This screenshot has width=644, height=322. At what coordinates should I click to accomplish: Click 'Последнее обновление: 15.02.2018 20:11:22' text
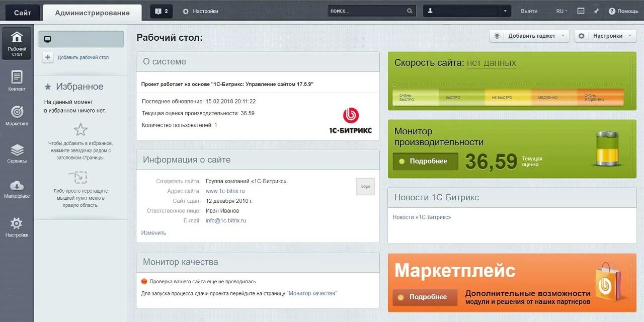[x=199, y=101]
